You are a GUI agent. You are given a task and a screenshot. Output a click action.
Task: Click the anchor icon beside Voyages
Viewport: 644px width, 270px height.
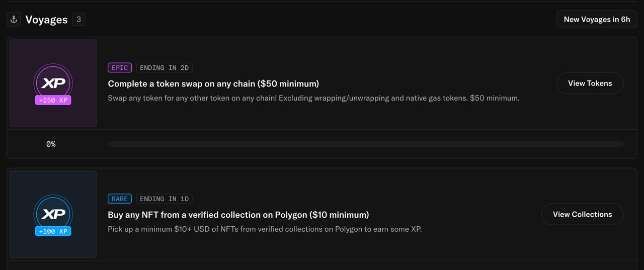tap(14, 19)
